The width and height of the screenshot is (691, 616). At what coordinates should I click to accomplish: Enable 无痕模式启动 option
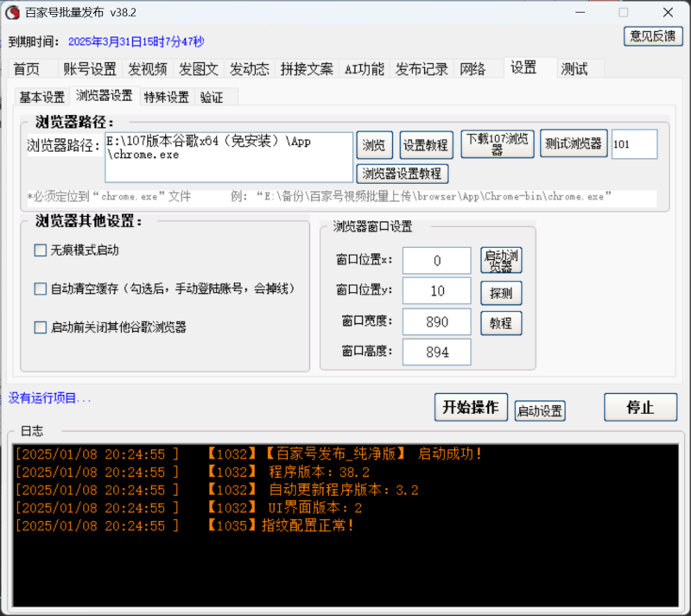39,250
